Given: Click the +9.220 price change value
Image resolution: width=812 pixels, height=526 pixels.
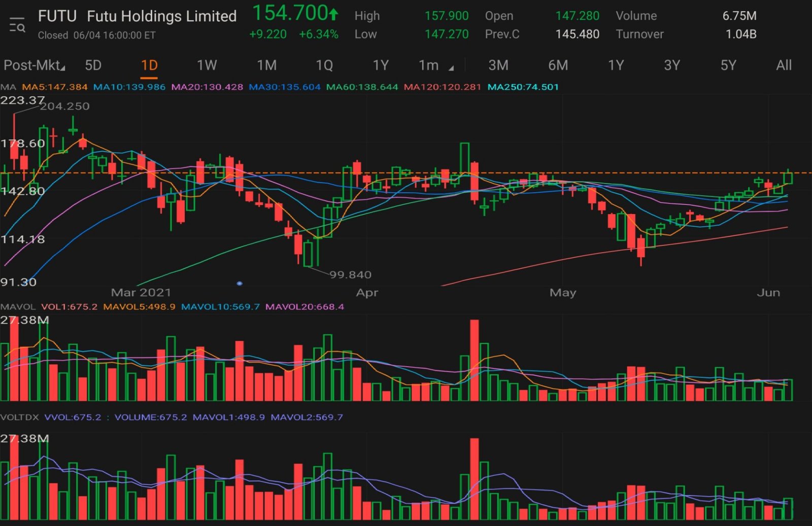Looking at the screenshot, I should pos(268,34).
